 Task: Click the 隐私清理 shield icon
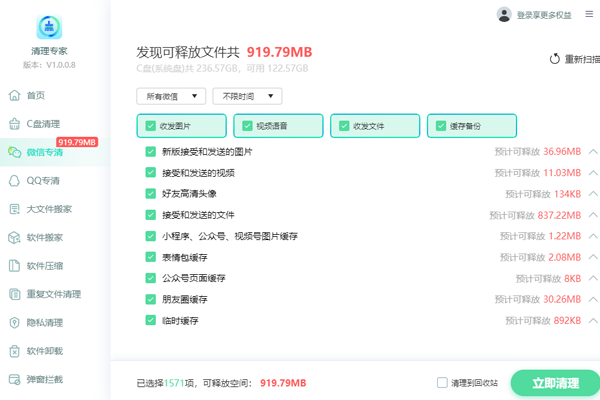tap(15, 323)
